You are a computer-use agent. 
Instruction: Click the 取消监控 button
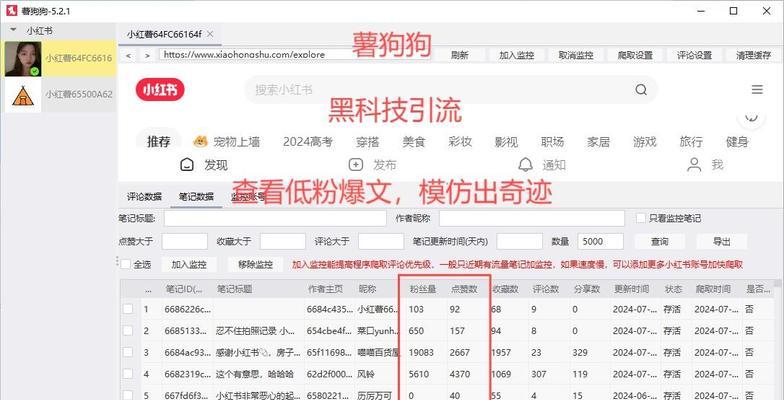point(576,55)
